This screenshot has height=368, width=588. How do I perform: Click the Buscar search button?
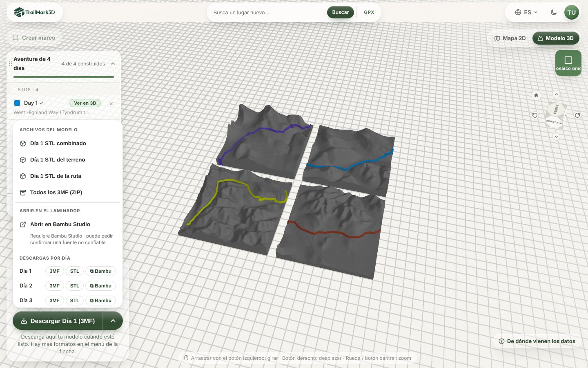point(341,12)
